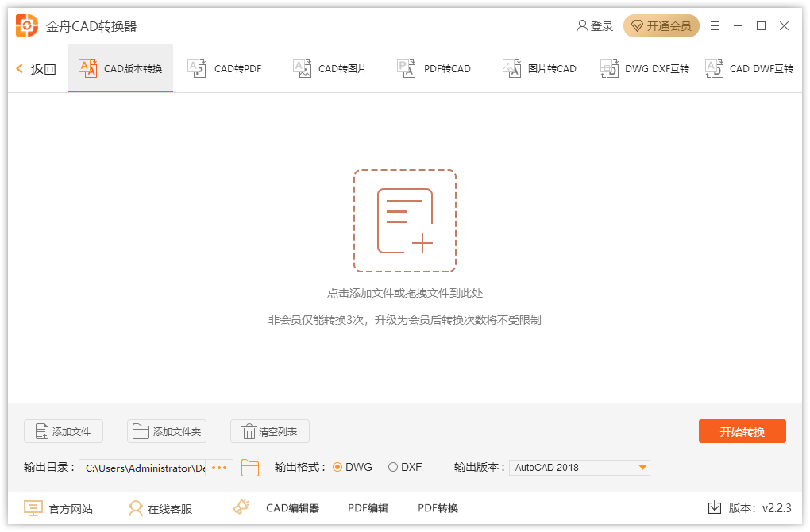
Task: Click the orange folder icon beside output directory
Action: tap(250, 468)
